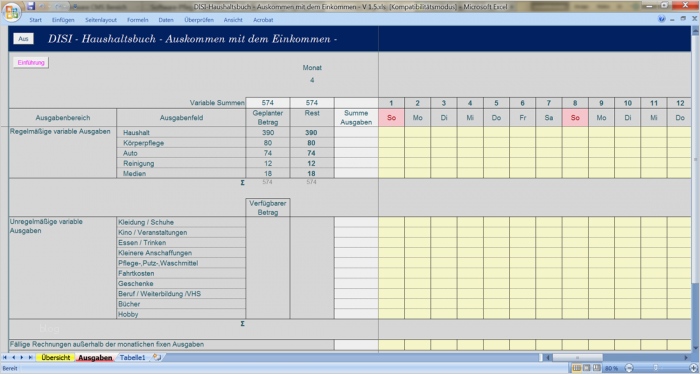This screenshot has height=374, width=700.
Task: Click the vertical scrollbar down arrow
Action: pyautogui.click(x=696, y=349)
